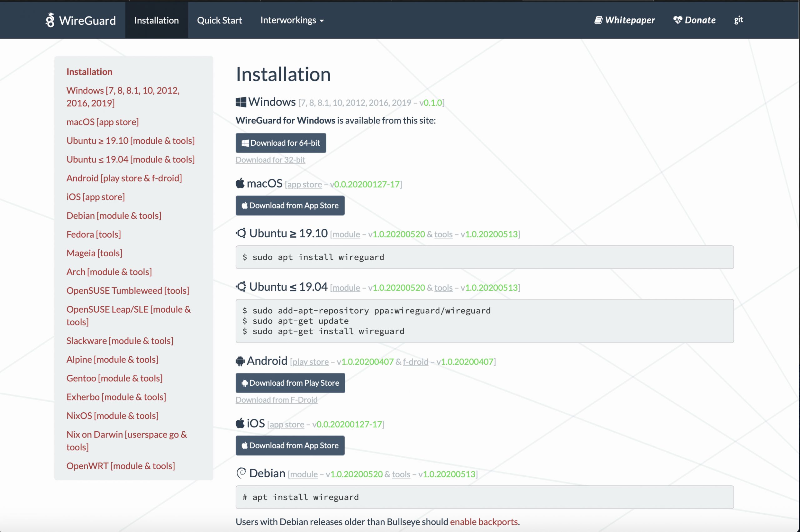This screenshot has height=532, width=800.
Task: Open play store link in Android heading
Action: (x=310, y=362)
